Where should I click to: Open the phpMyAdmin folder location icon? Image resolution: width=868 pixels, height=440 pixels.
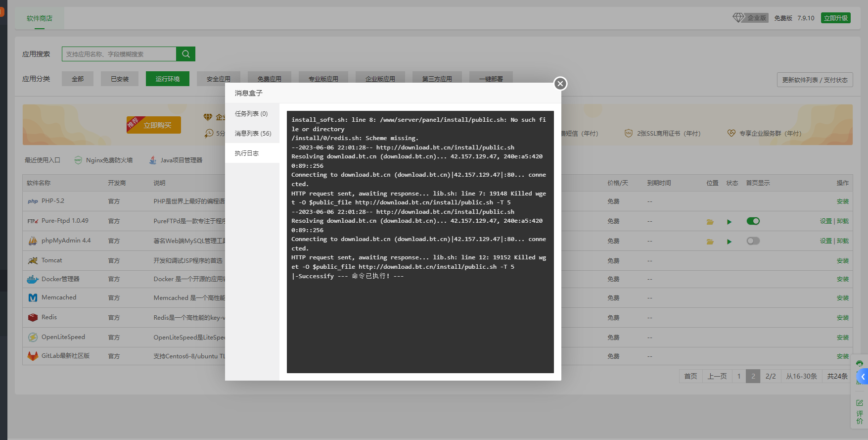tap(710, 242)
